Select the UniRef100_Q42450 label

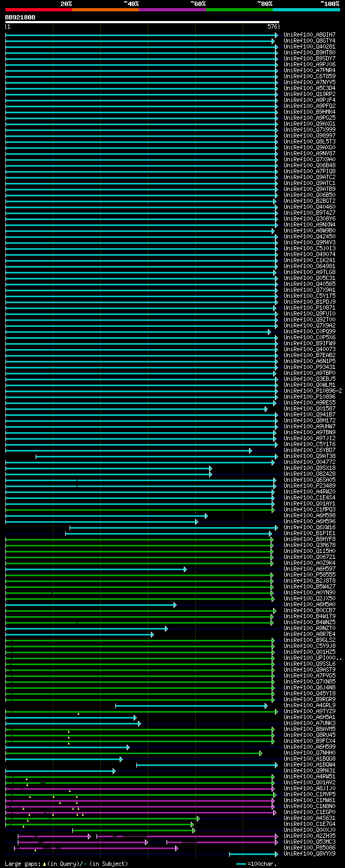[x=309, y=236]
